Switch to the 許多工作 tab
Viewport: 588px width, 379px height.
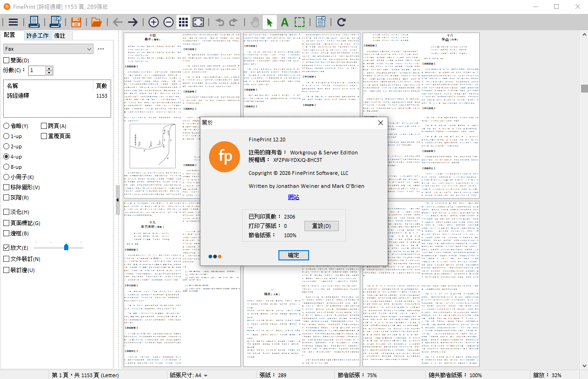pyautogui.click(x=38, y=35)
